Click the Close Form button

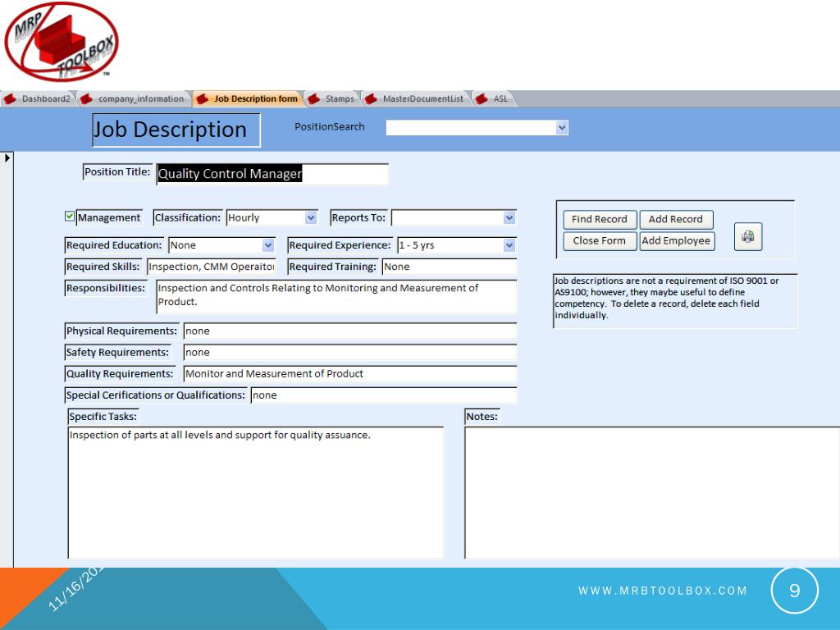600,241
